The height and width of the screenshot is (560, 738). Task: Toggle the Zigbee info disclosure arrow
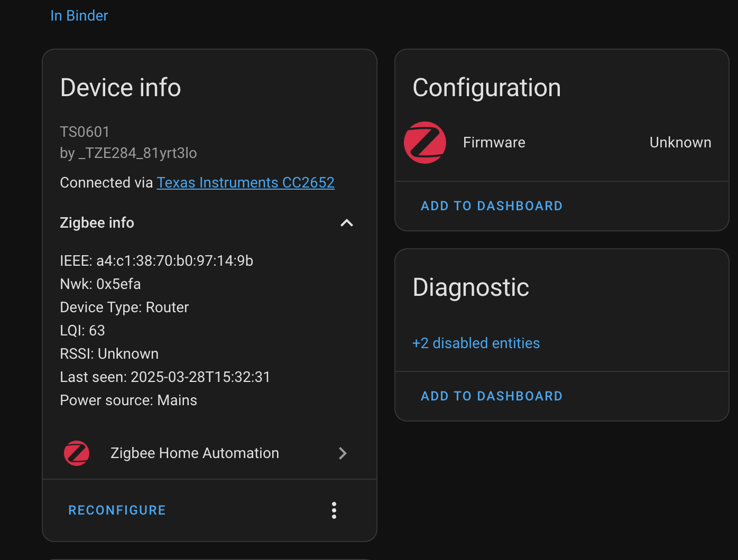346,223
